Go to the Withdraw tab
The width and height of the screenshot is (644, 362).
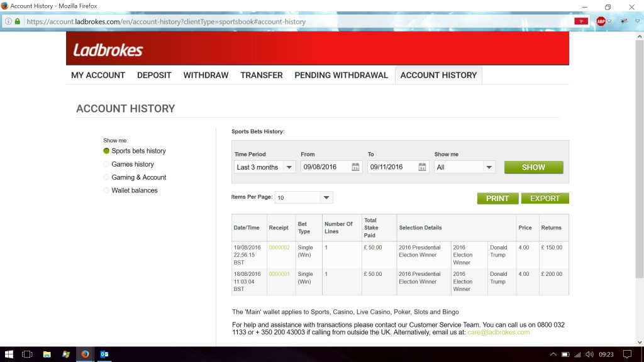[206, 75]
